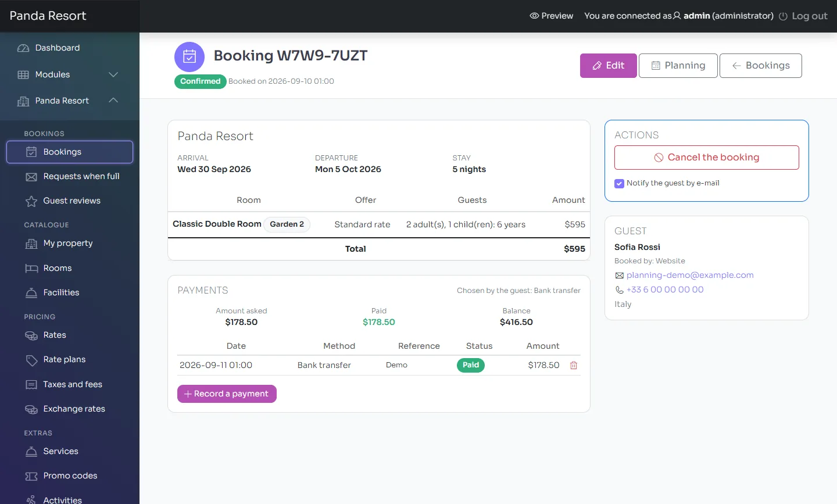Screen dimensions: 837x504
Task: Click the large booking calendar badge icon
Action: [x=189, y=57]
